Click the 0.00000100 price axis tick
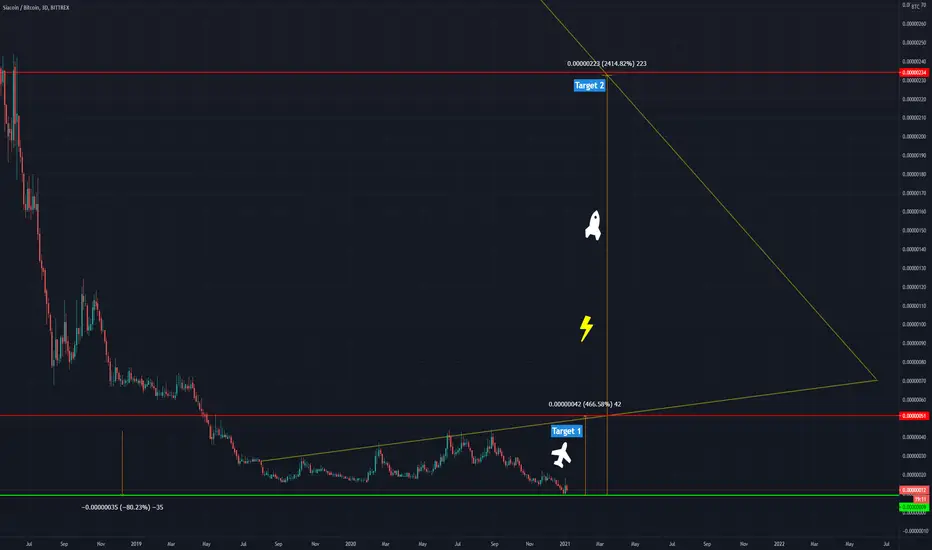 click(x=914, y=325)
